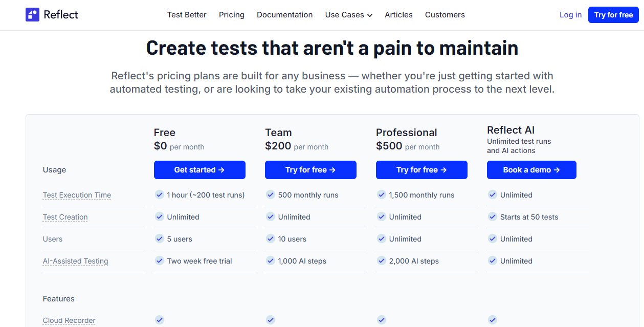Click the checkmark next to '10 users' in Team
The height and width of the screenshot is (327, 644).
click(271, 239)
